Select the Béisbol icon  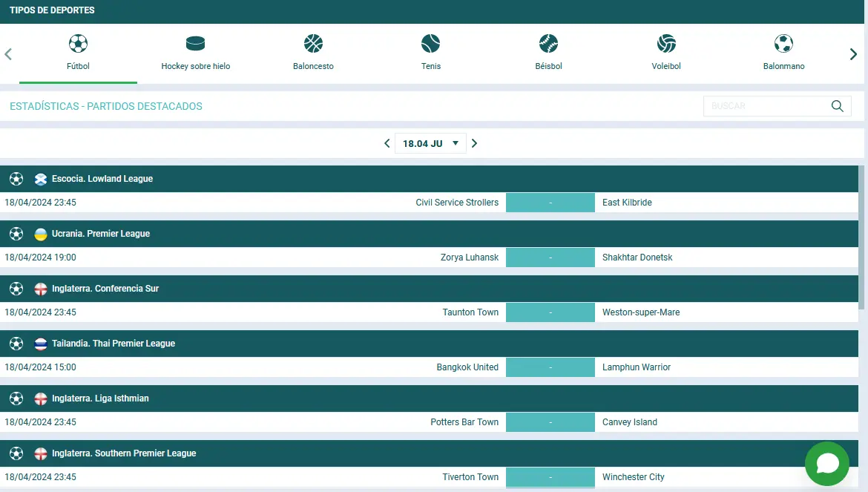548,44
